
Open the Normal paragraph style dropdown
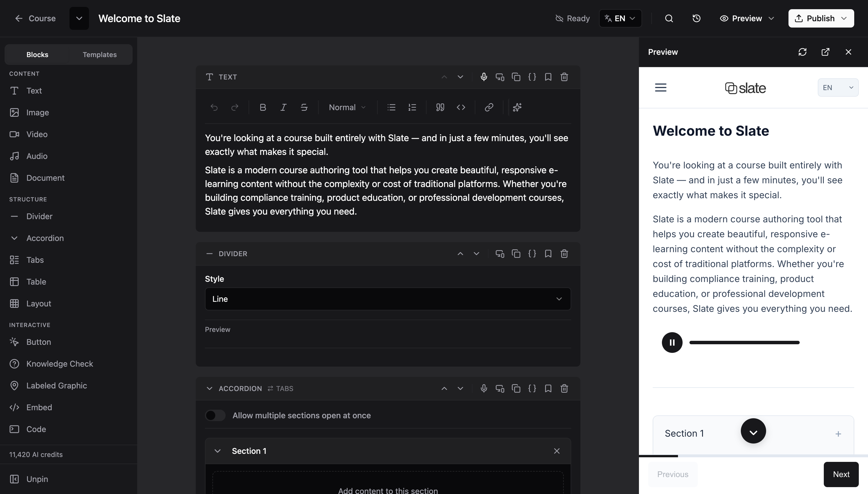346,107
